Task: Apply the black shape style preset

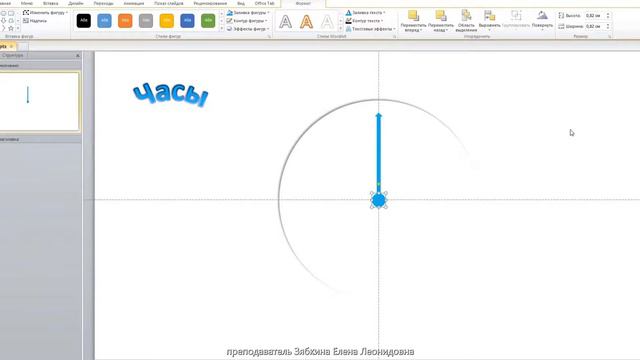Action: (x=84, y=20)
